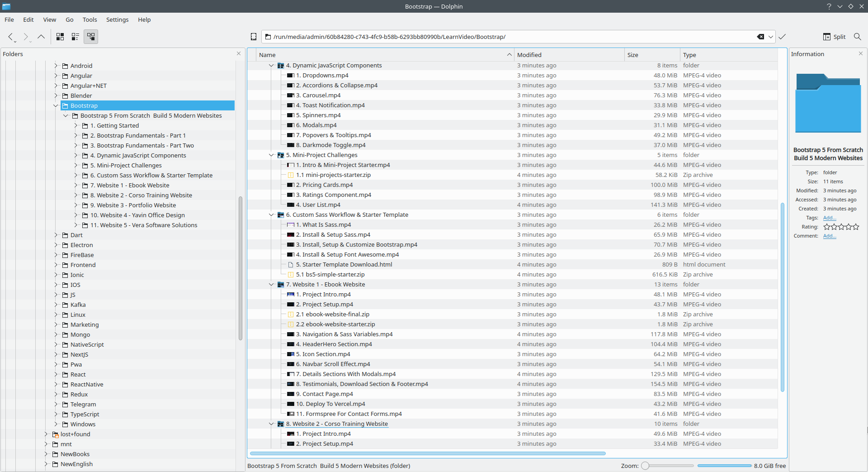Click the TypeScript folder icon in tree
The width and height of the screenshot is (868, 472).
click(65, 414)
